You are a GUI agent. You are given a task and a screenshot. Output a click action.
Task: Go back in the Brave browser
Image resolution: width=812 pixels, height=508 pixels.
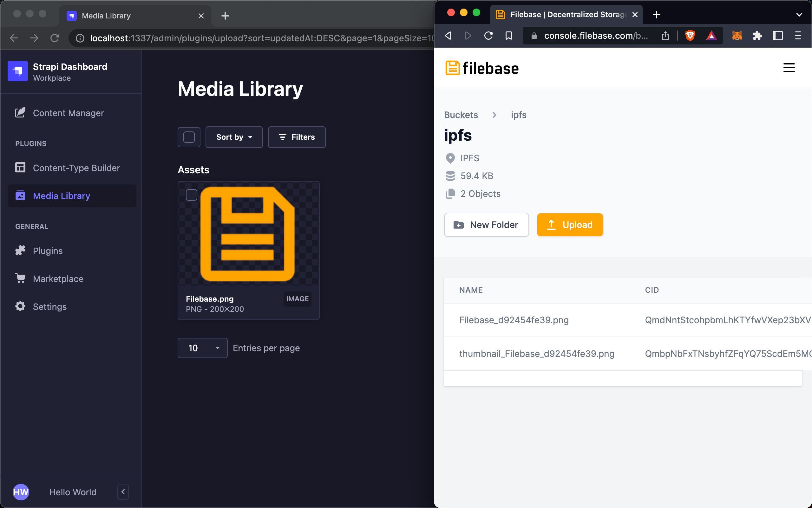coord(448,35)
